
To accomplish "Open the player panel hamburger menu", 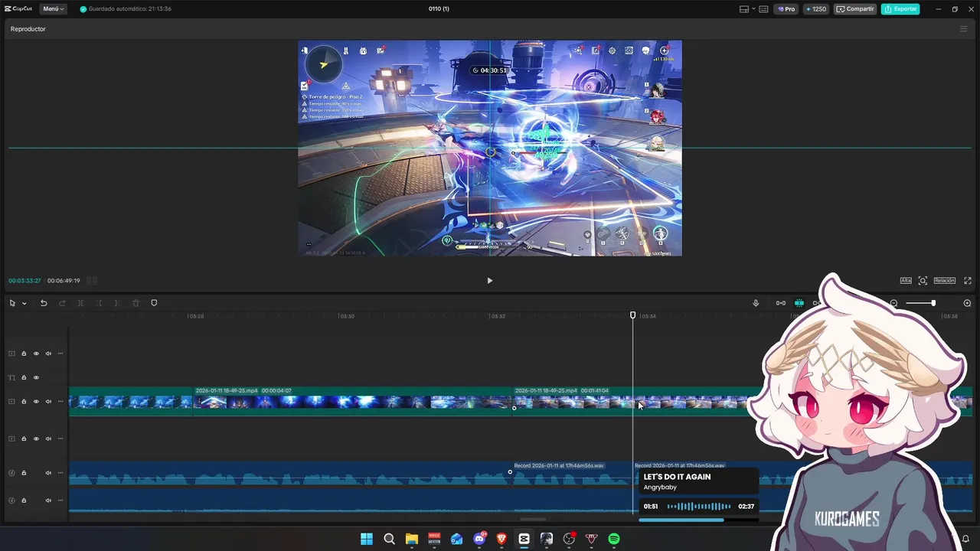I will 963,29.
